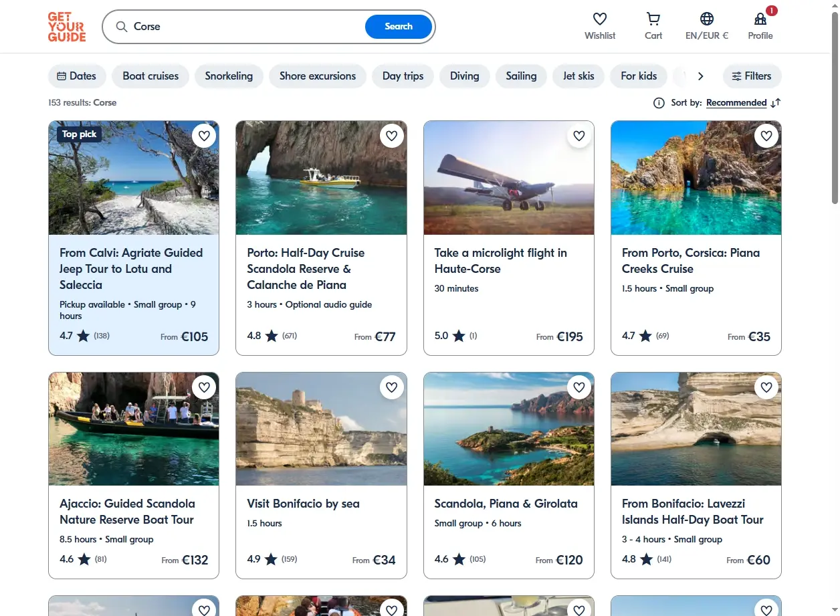Open From Bonifacio: Lavezzi Islands title
This screenshot has height=616, width=840.
click(x=693, y=512)
